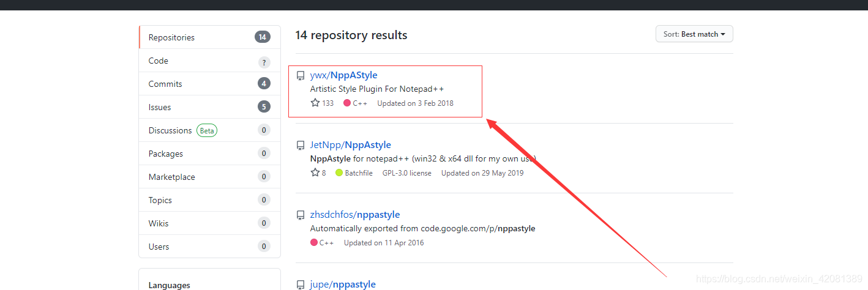Open the ywx/NppAStyle repository link
868x290 pixels.
pyautogui.click(x=343, y=75)
